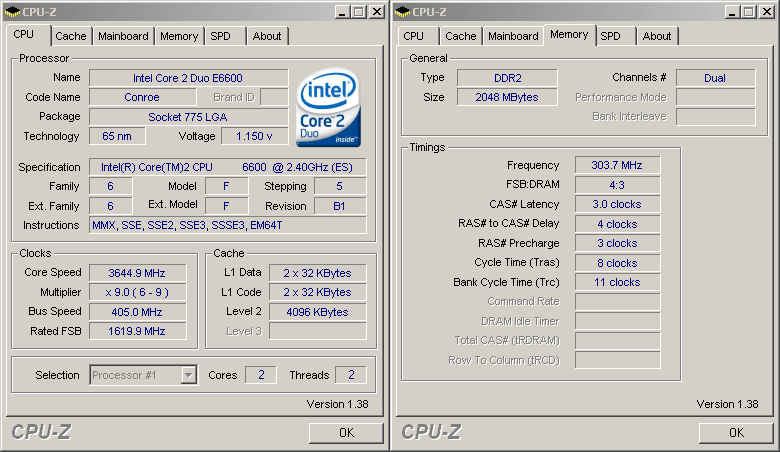
Task: Click the empty Command Rate field
Action: pos(617,302)
